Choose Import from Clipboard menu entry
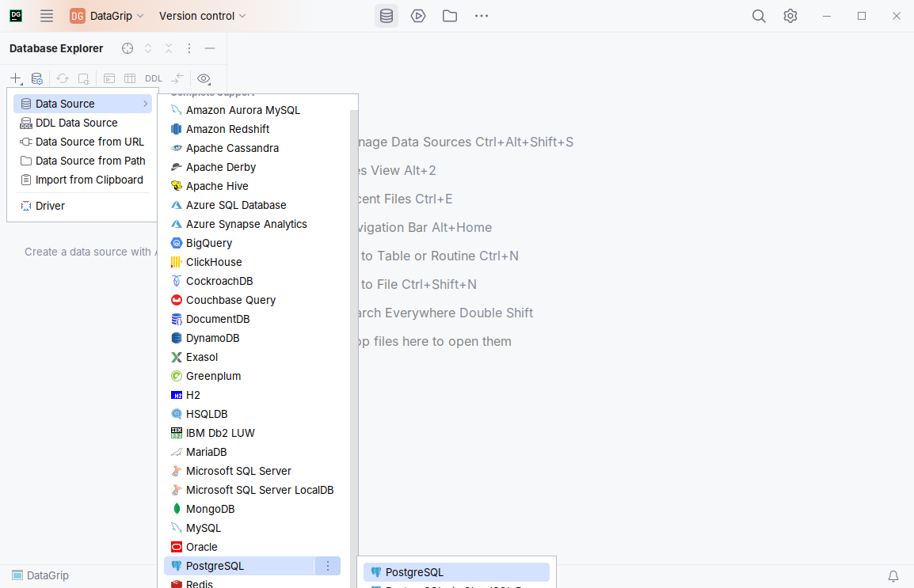914x588 pixels. click(x=88, y=180)
